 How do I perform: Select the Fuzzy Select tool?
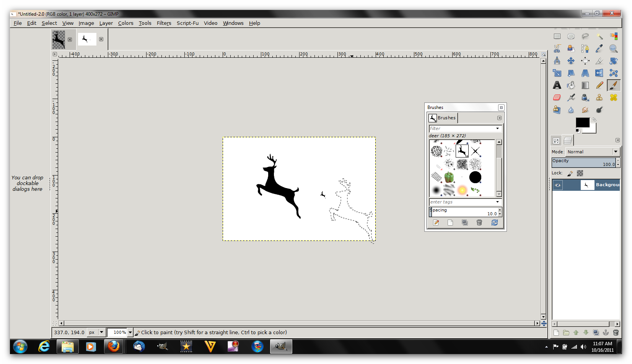coord(599,36)
